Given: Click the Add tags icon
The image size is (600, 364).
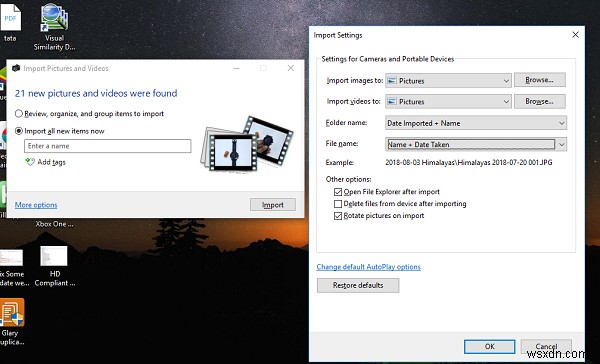Looking at the screenshot, I should coord(29,162).
